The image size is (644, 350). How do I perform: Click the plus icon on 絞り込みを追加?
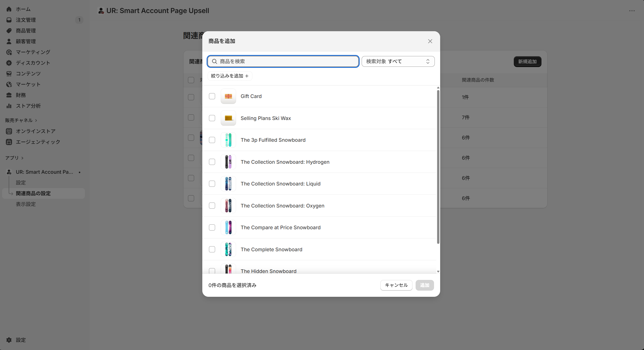coord(247,76)
